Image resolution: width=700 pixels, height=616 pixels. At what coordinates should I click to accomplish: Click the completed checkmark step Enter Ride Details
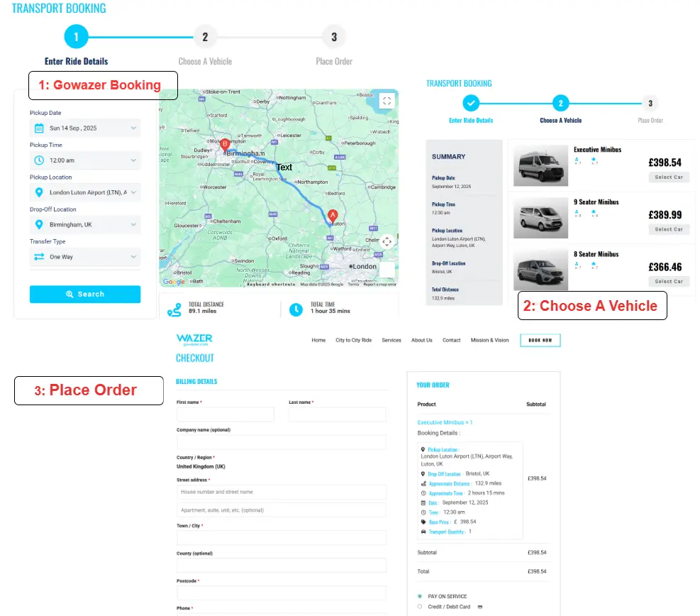[471, 104]
